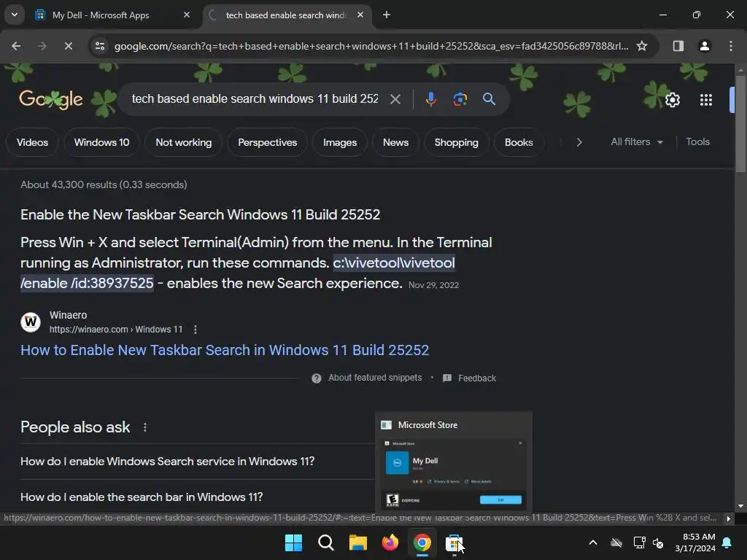
Task: Go back to previous page
Action: (x=16, y=46)
